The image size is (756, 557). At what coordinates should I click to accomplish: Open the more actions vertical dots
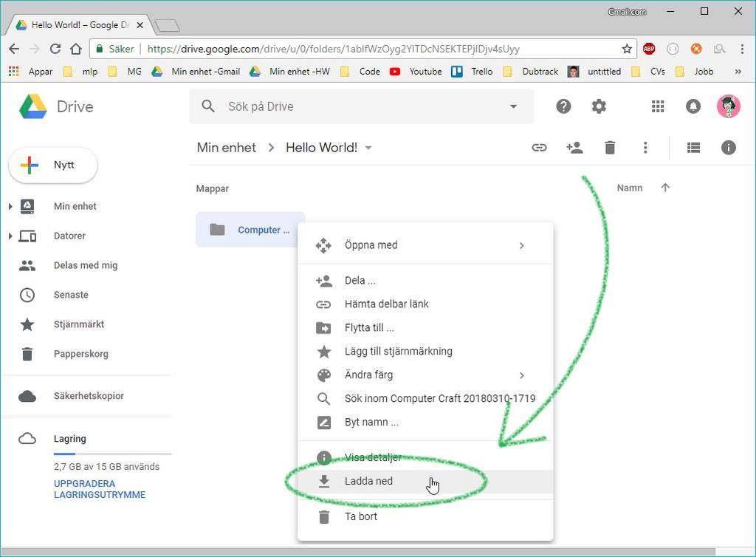(645, 148)
